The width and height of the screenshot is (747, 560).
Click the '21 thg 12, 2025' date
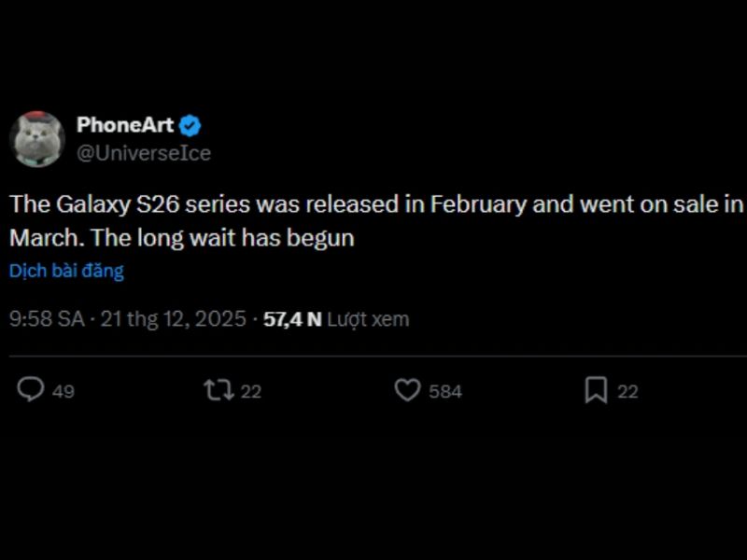(173, 319)
